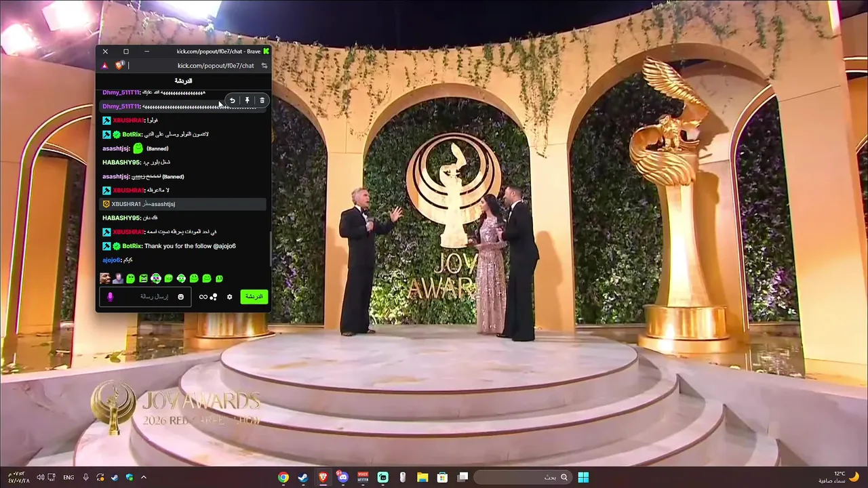Pin the highlighted chat message
Viewport: 868px width, 488px height.
(x=247, y=100)
